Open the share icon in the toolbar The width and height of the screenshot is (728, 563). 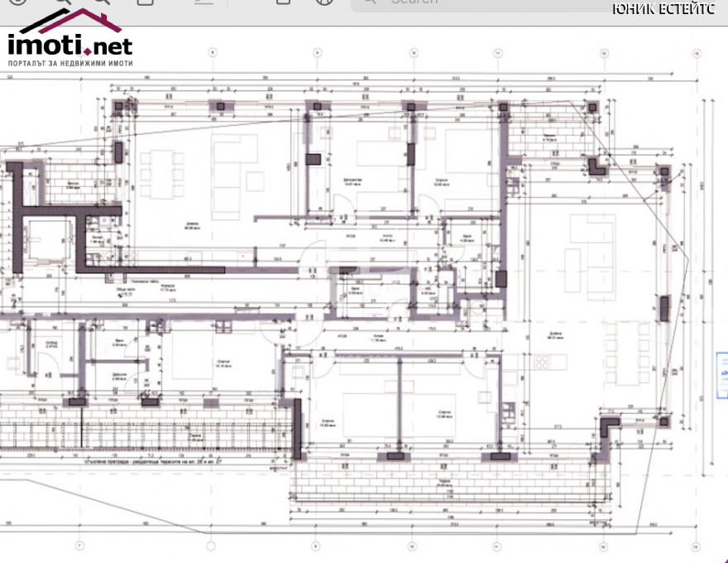pyautogui.click(x=146, y=2)
